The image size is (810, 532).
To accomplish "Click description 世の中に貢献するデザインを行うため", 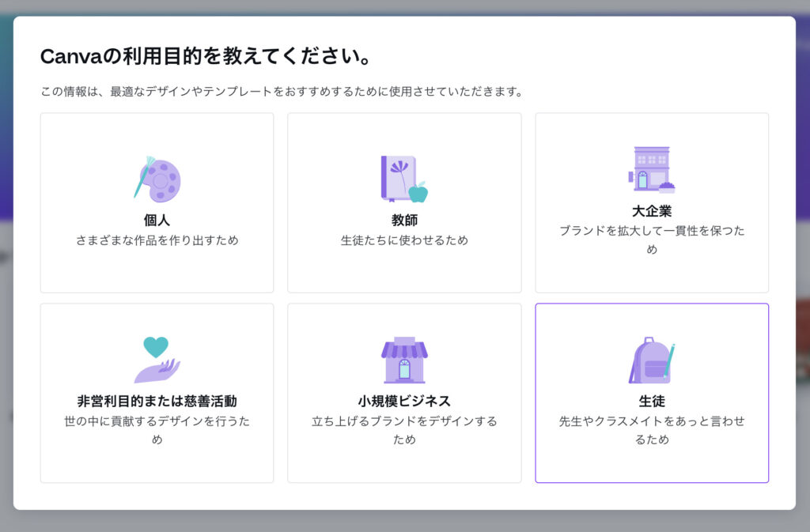I will pyautogui.click(x=157, y=430).
